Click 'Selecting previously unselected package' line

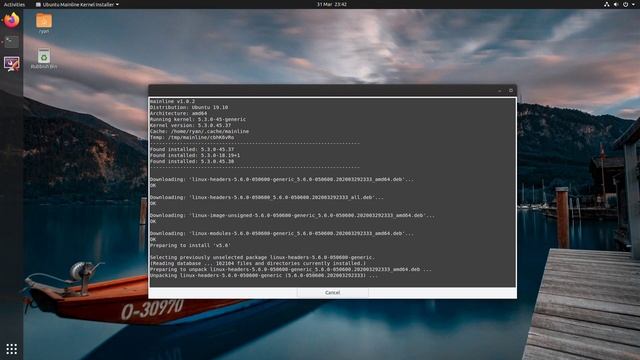(x=262, y=258)
